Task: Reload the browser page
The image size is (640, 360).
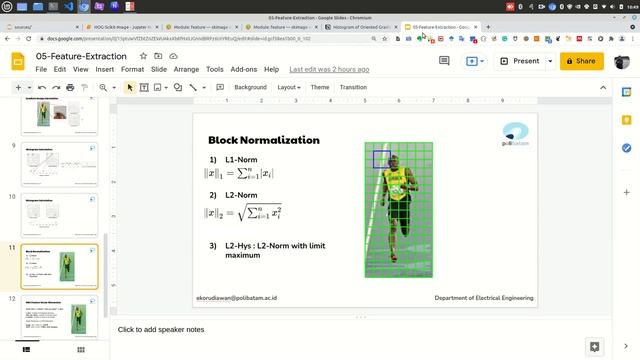Action: [29, 38]
